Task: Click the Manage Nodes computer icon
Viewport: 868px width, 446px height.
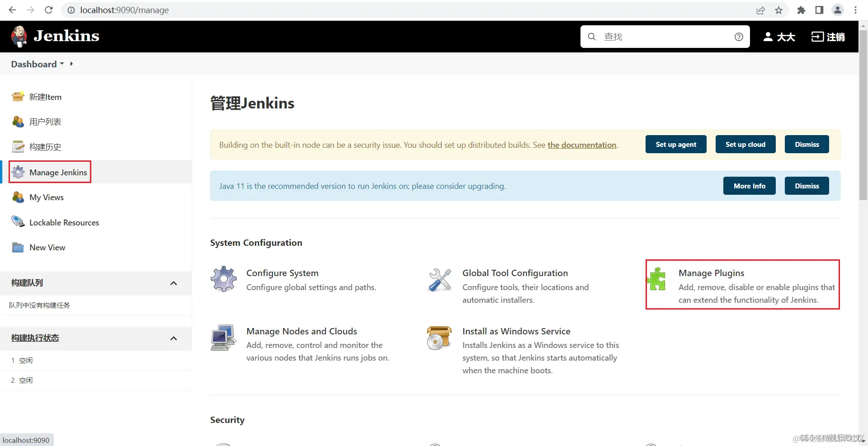Action: coord(223,337)
